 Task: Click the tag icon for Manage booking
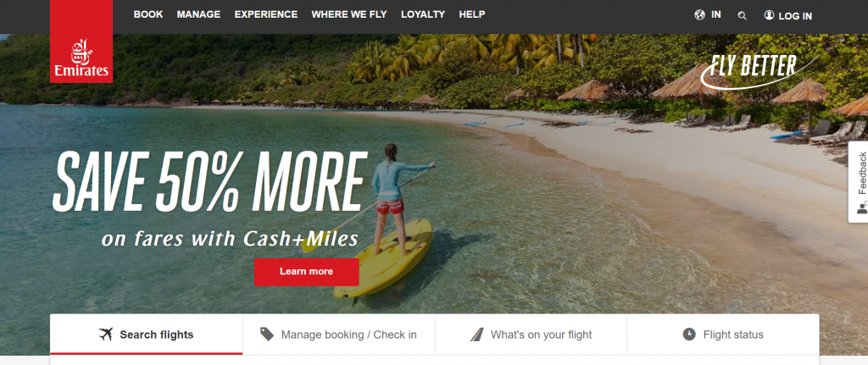point(267,334)
